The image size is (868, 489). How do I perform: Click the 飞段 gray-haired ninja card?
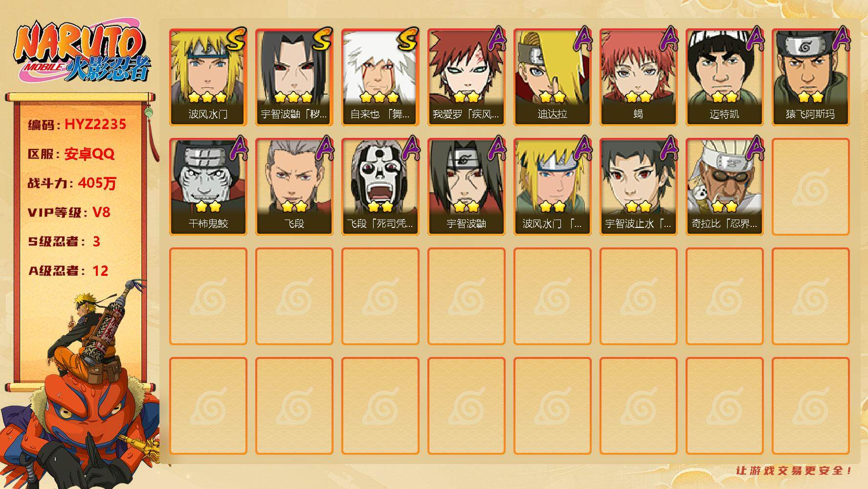[x=294, y=187]
